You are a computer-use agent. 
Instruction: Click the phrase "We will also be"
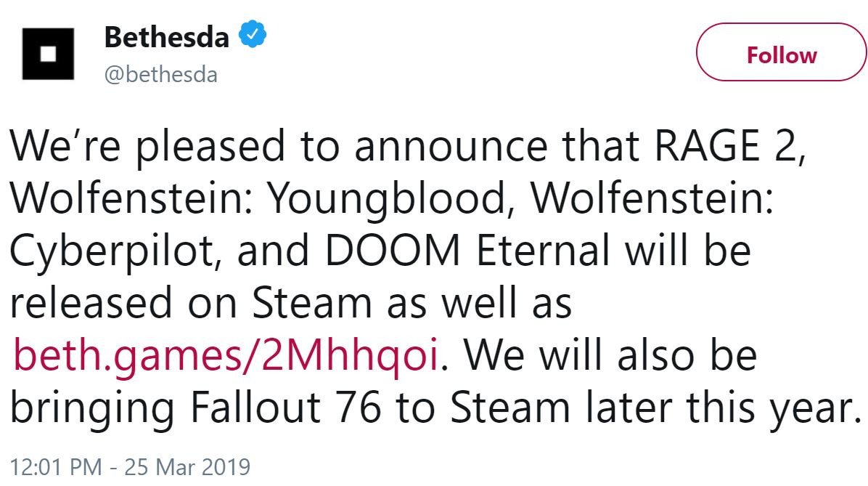610,356
